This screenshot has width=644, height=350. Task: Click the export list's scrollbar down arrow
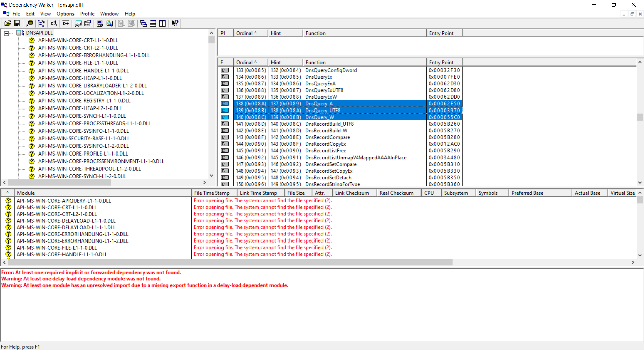coord(640,183)
